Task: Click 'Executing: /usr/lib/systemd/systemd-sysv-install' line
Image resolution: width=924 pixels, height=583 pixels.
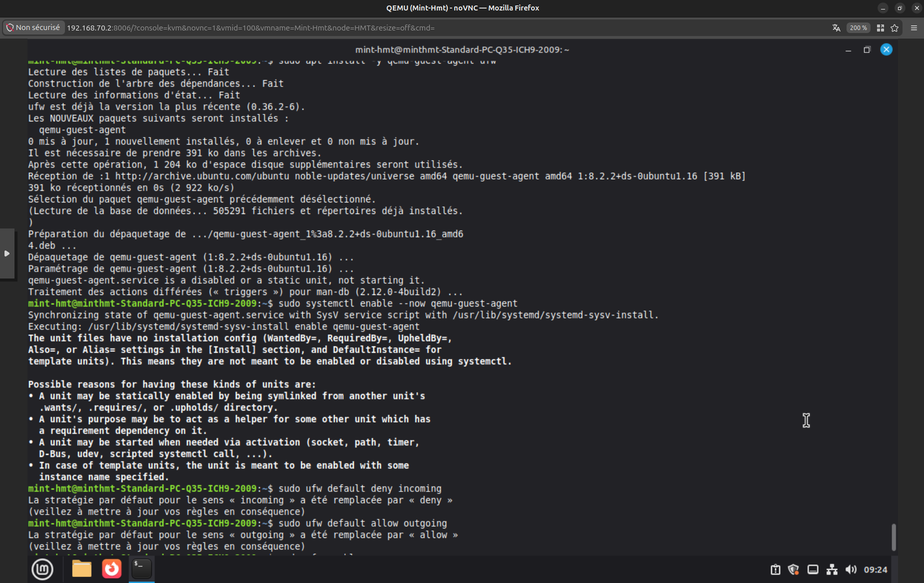Action: tap(223, 326)
